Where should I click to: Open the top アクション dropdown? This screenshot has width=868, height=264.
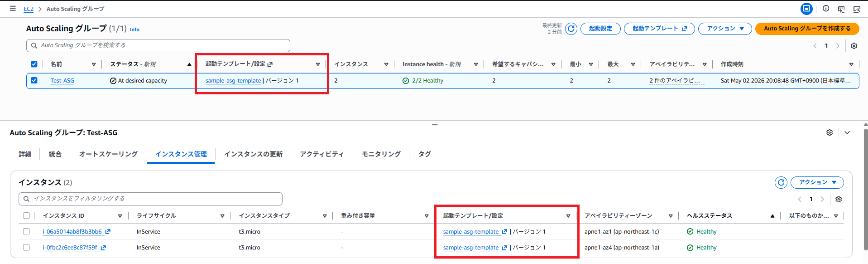(725, 29)
